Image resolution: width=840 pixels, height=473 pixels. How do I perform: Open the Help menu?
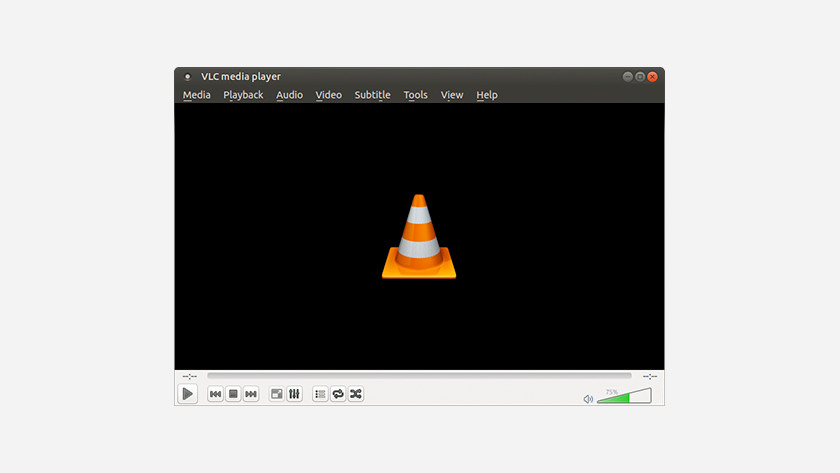coord(487,95)
